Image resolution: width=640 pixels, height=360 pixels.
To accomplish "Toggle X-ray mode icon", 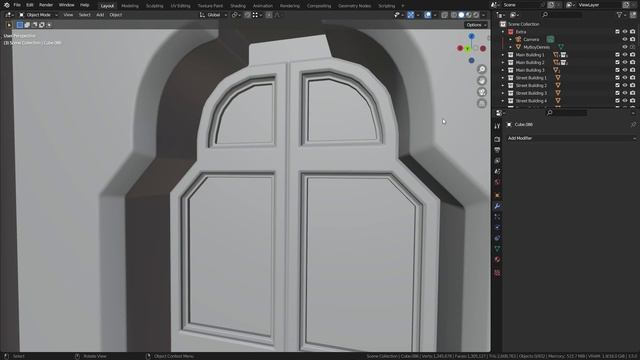I will [x=444, y=15].
